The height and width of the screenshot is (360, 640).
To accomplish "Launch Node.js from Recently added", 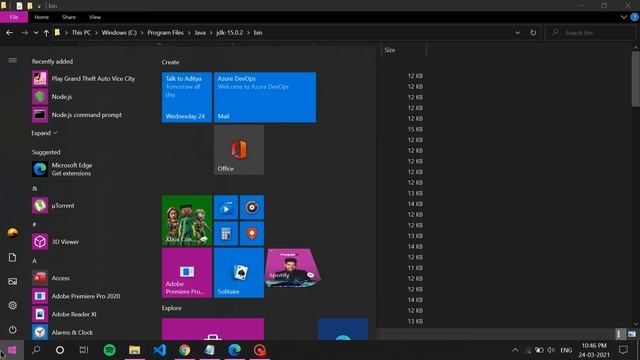I will (52, 97).
